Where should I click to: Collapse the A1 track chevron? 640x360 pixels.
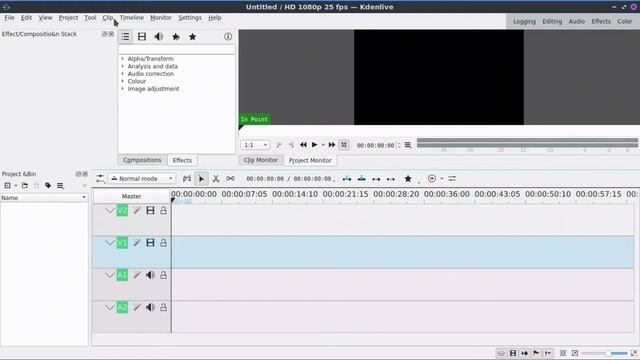[x=109, y=275]
